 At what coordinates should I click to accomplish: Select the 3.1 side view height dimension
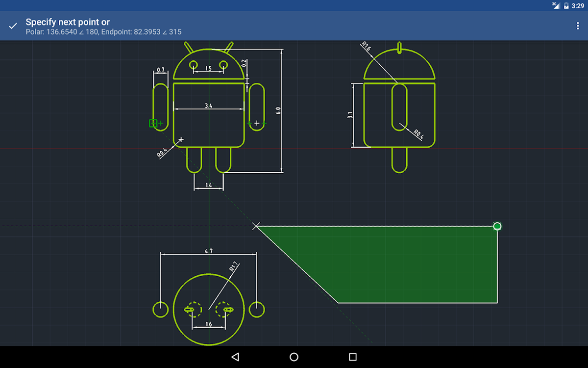click(x=350, y=115)
